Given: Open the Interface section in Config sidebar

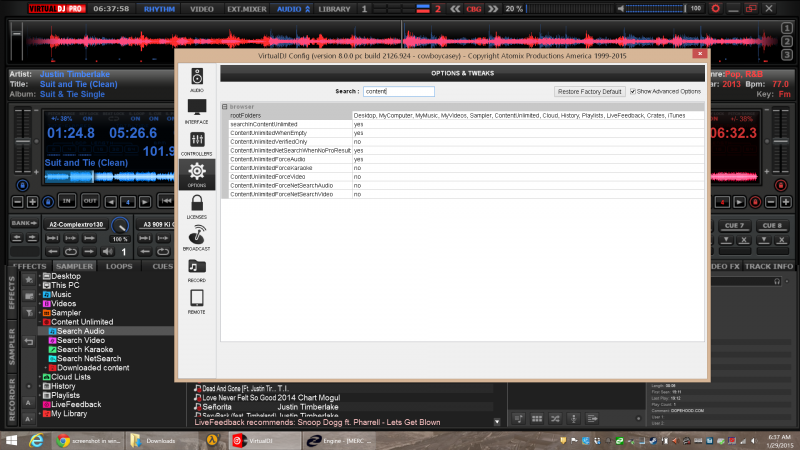Looking at the screenshot, I should pyautogui.click(x=197, y=112).
